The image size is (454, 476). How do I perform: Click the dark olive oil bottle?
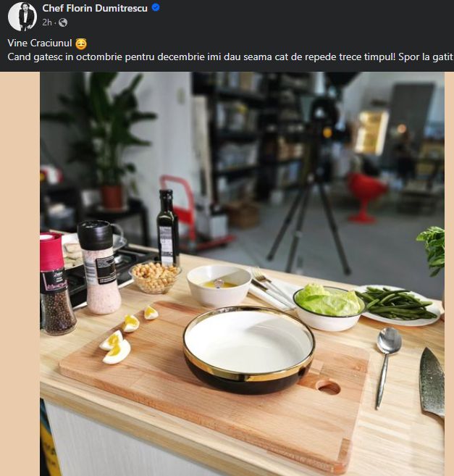(x=167, y=227)
